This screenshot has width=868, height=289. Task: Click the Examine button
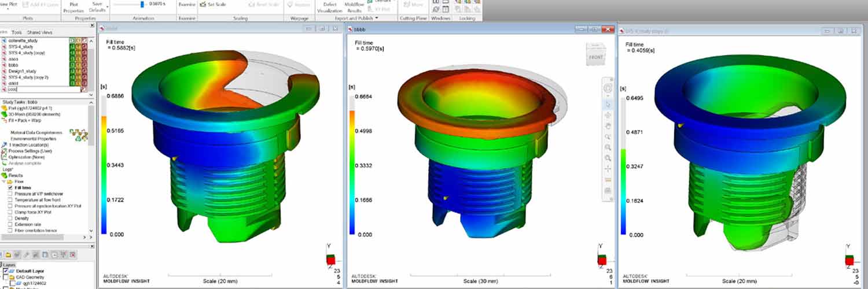click(186, 5)
